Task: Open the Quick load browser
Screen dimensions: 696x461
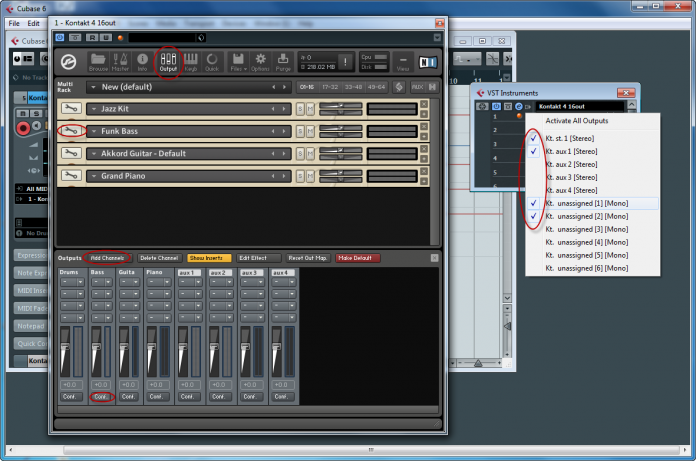Action: tap(212, 62)
